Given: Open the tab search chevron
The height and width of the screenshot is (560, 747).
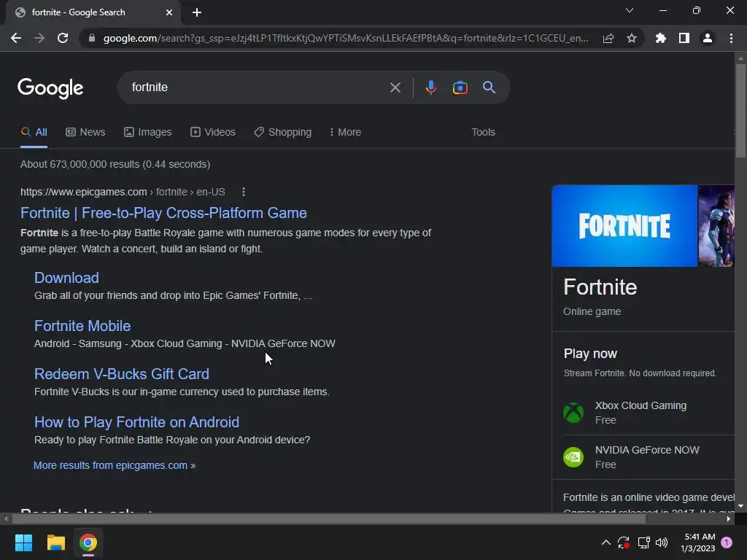Looking at the screenshot, I should 630,10.
